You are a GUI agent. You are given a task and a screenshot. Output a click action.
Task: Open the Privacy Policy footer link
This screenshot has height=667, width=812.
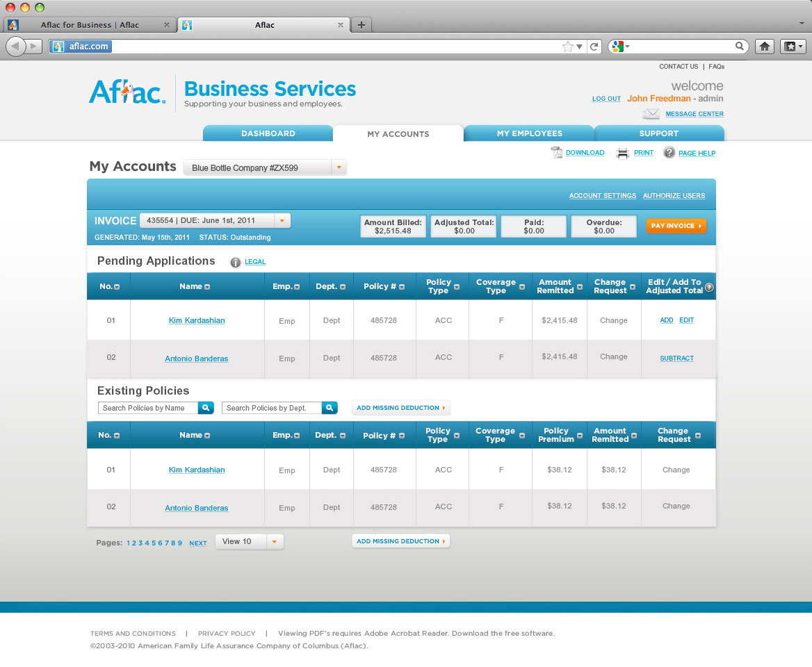coord(227,634)
